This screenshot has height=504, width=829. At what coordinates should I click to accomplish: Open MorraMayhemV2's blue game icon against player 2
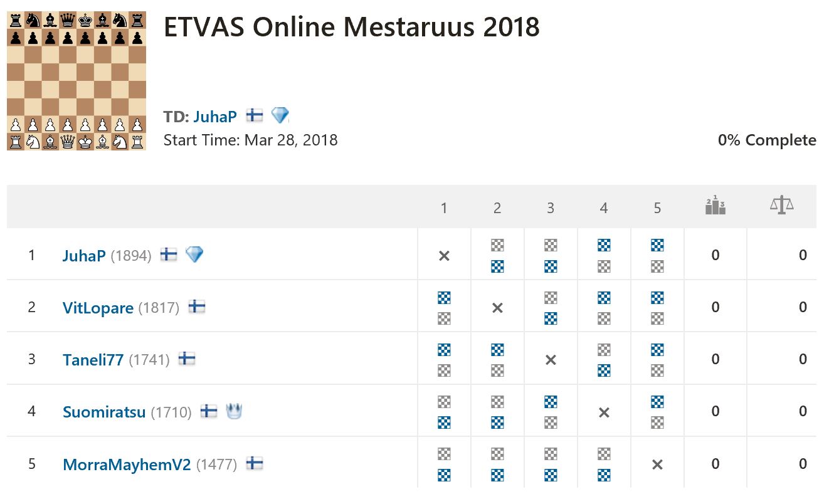pos(497,475)
